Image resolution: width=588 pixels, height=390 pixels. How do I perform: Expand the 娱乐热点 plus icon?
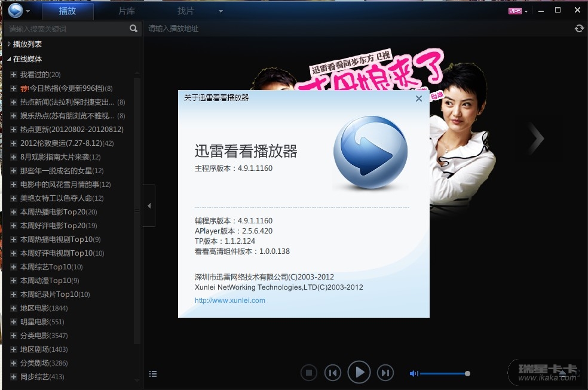[x=14, y=116]
